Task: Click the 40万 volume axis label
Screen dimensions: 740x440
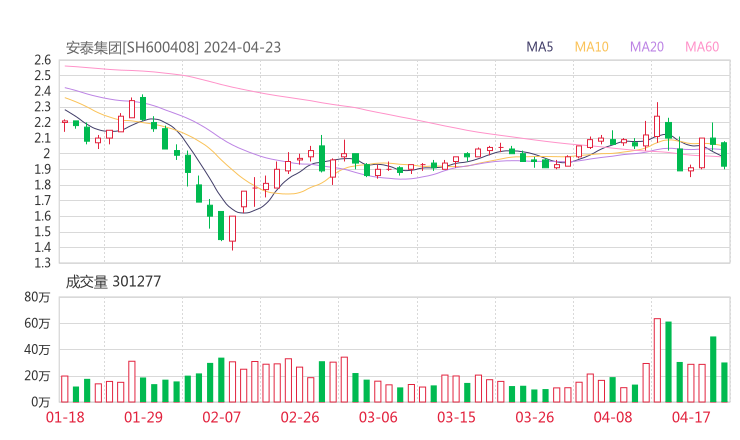Action: click(x=37, y=350)
